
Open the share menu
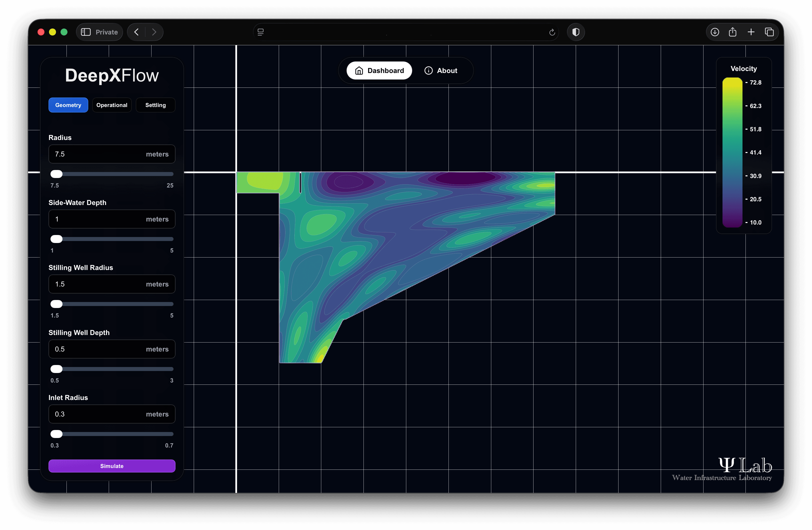click(x=732, y=32)
